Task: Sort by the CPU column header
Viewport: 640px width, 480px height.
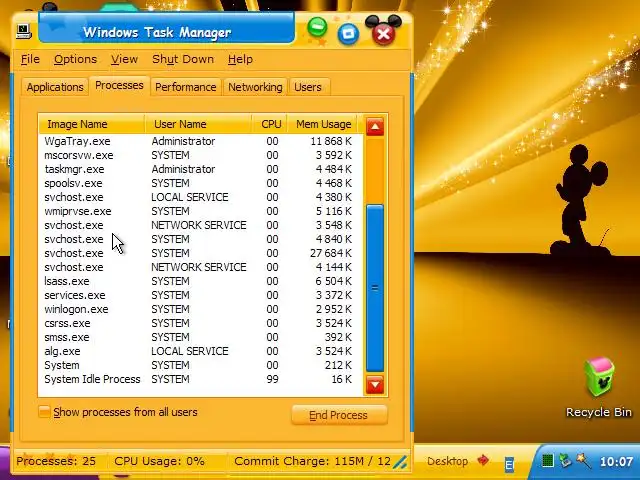Action: (x=269, y=124)
